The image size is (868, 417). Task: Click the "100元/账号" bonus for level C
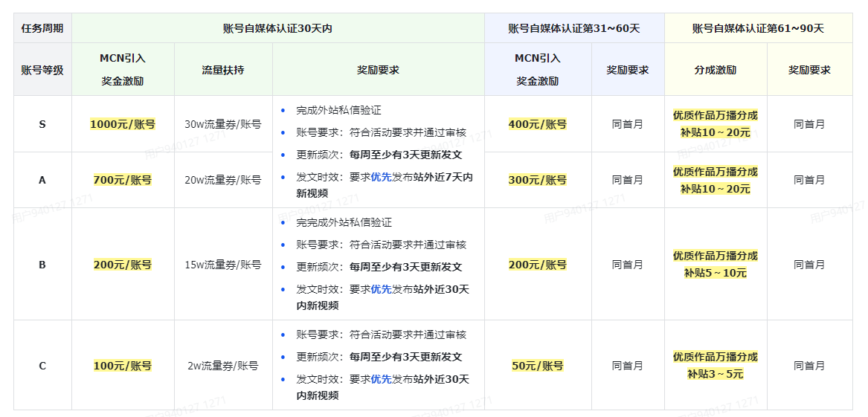(x=123, y=366)
